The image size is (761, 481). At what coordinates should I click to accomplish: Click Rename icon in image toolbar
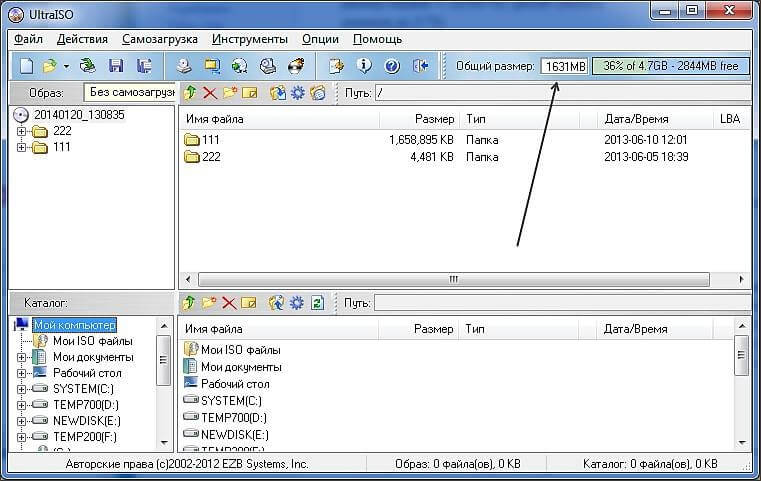[249, 92]
